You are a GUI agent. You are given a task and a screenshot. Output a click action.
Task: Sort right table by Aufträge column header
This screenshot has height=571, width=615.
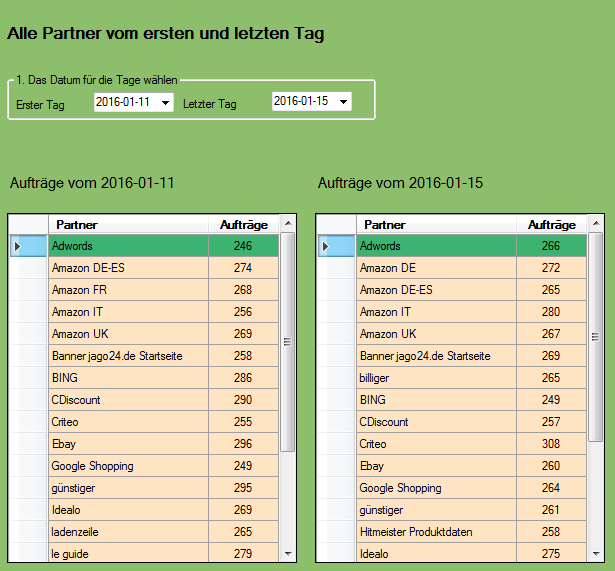coord(551,225)
